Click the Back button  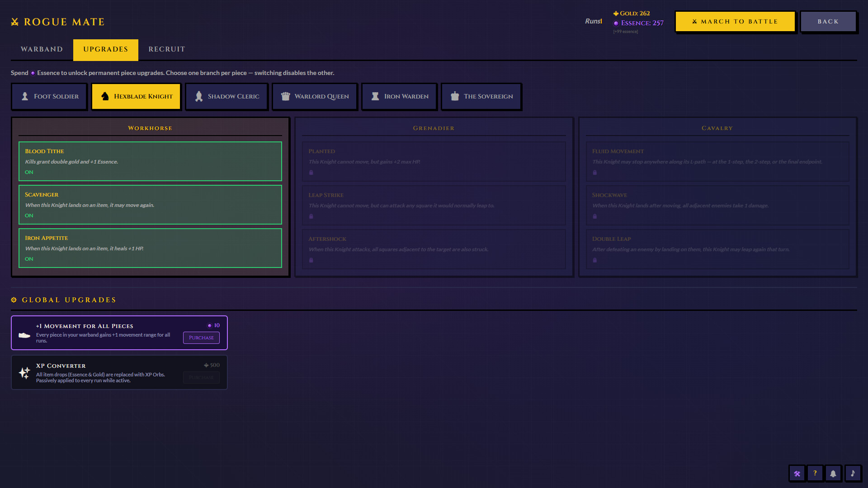(x=828, y=21)
